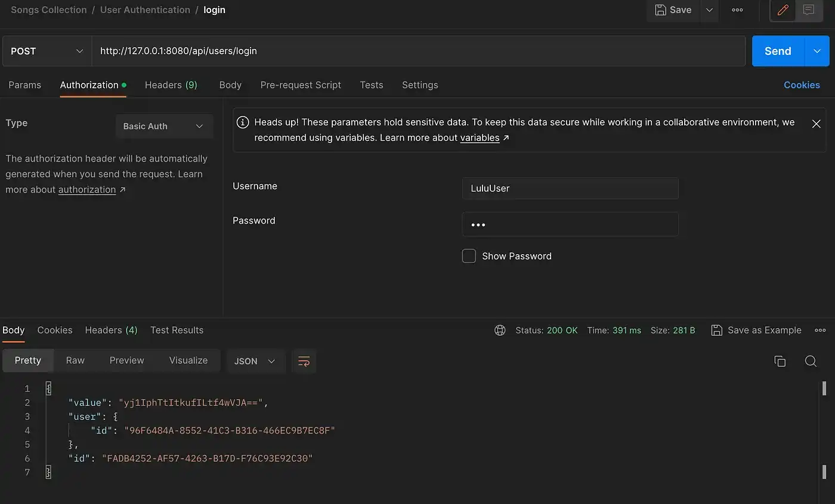The width and height of the screenshot is (835, 504).
Task: Search the response with the magnifier icon
Action: coord(811,361)
